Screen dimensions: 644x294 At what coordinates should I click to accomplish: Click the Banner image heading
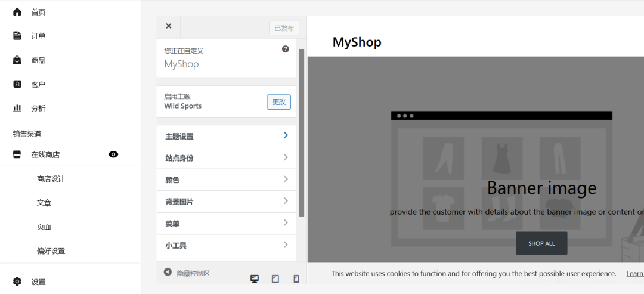pyautogui.click(x=541, y=188)
